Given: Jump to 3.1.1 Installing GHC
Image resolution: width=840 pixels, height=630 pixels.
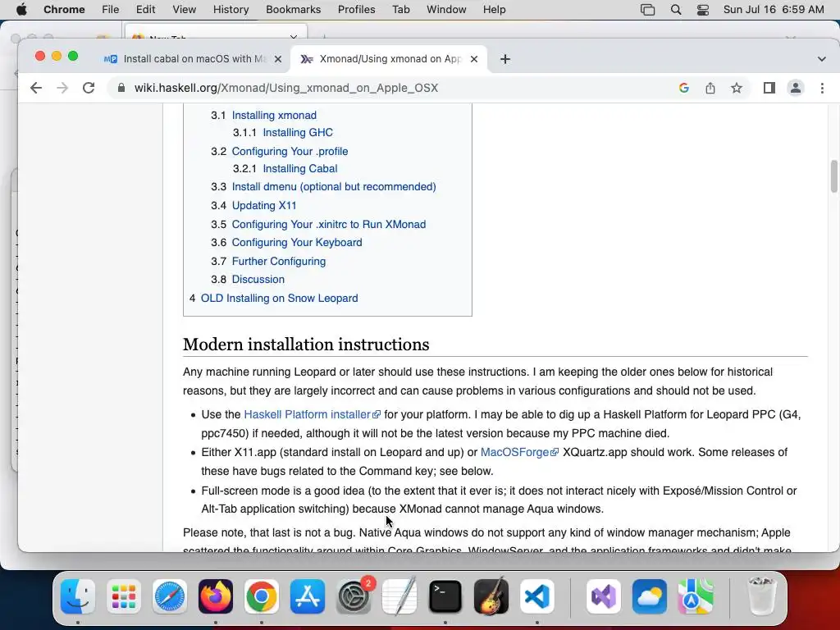Looking at the screenshot, I should [x=298, y=132].
